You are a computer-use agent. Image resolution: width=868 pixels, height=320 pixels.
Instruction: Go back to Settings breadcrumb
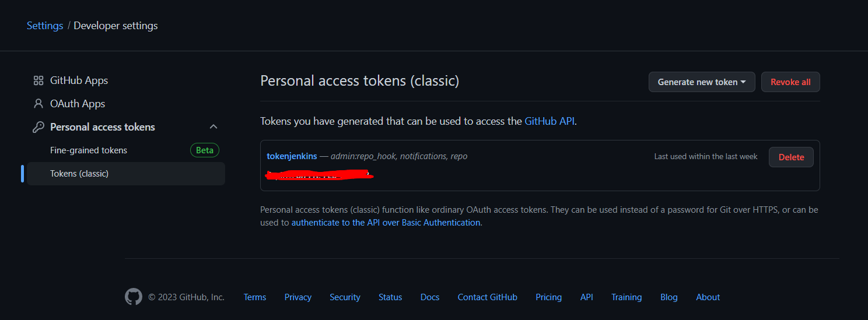45,26
